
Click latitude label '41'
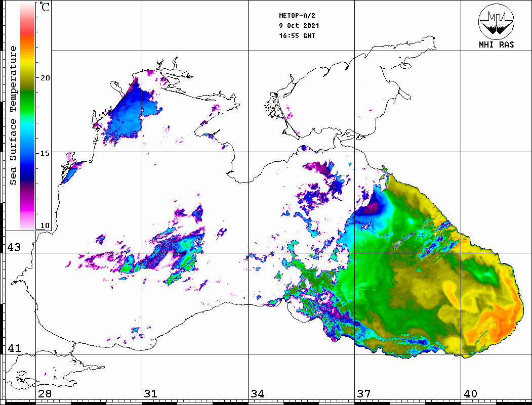tap(14, 348)
